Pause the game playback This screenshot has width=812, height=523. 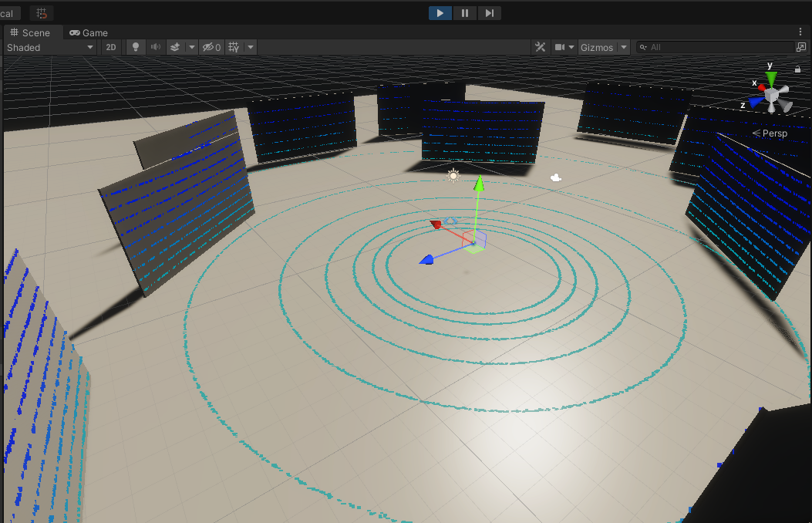coord(465,13)
